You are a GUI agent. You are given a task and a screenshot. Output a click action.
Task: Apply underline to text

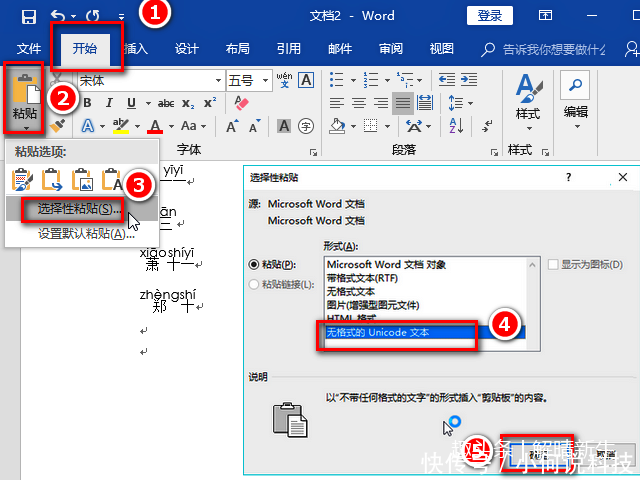(131, 103)
